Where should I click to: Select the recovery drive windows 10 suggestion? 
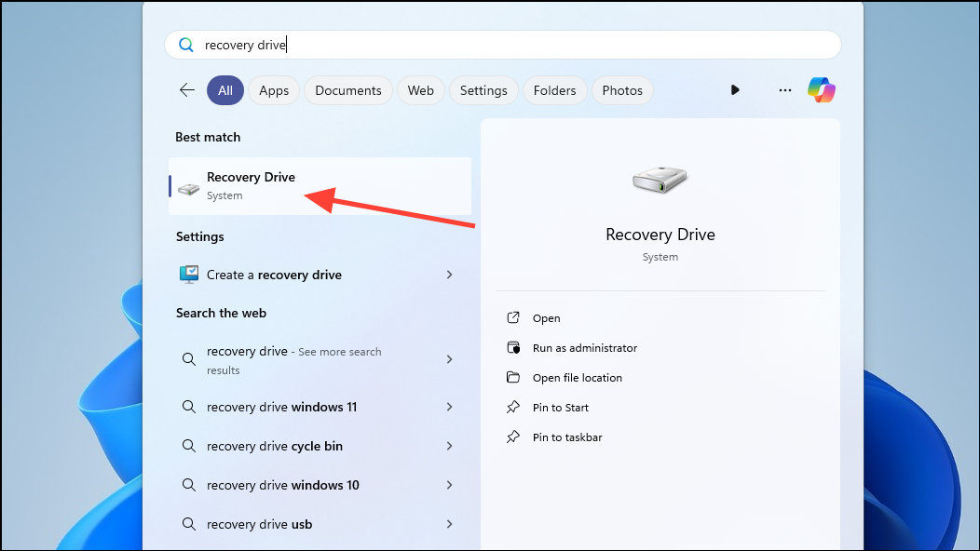point(320,486)
